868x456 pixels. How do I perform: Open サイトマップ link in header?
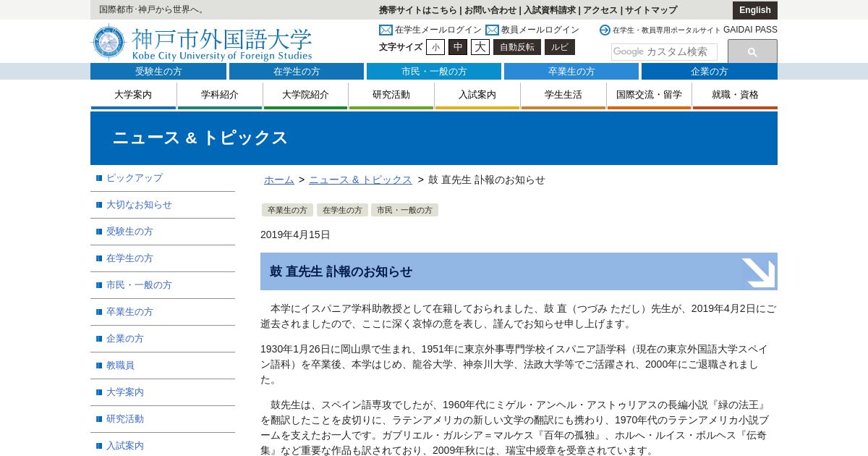(651, 10)
